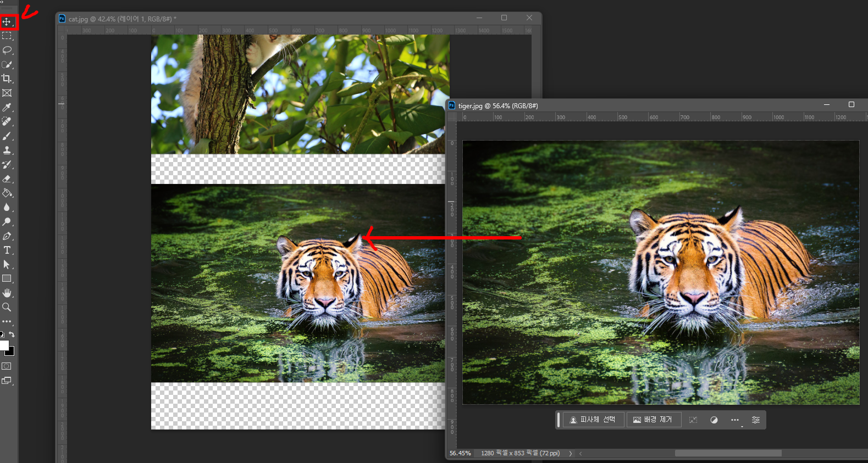
Task: Click the cat photo in cat.jpg canvas
Action: click(x=300, y=94)
